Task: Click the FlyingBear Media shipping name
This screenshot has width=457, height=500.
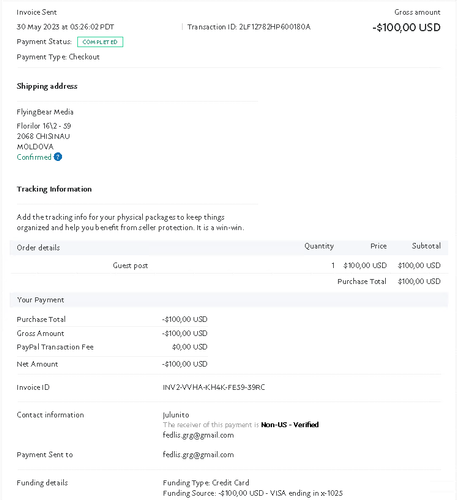Action: click(x=45, y=112)
